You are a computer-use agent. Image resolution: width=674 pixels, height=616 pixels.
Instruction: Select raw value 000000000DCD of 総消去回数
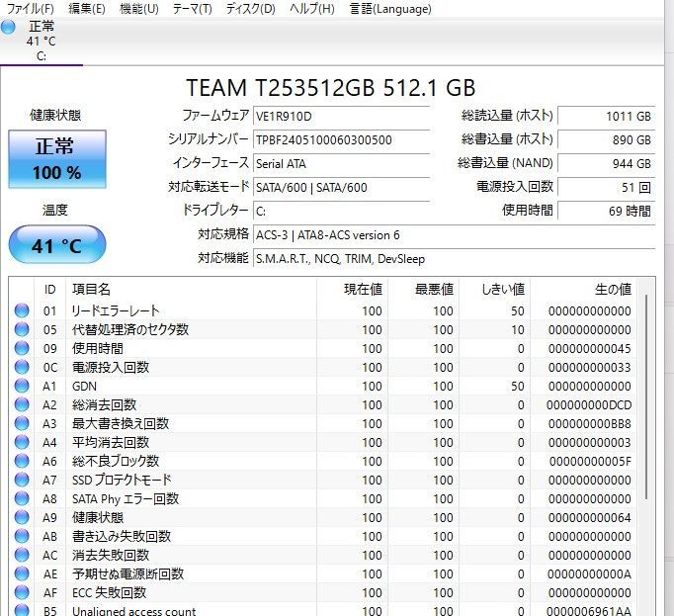coord(589,404)
